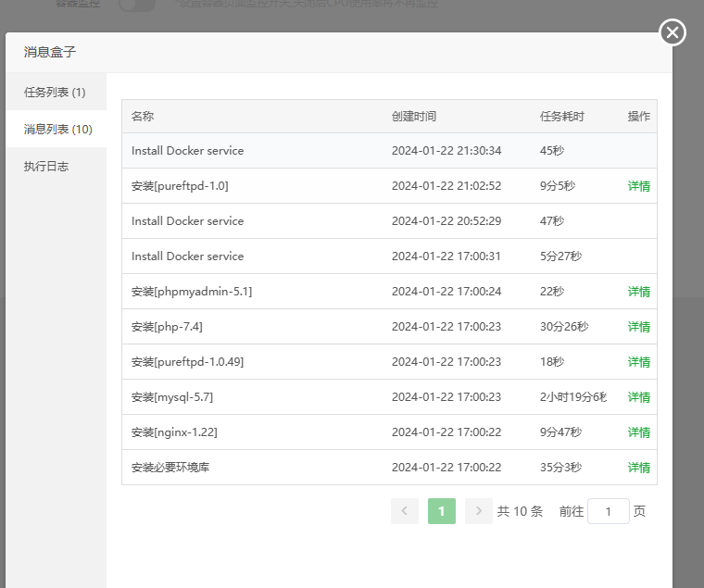This screenshot has width=704, height=588.
Task: Show 详情 of 安装[php-7.4]
Action: pyautogui.click(x=638, y=327)
